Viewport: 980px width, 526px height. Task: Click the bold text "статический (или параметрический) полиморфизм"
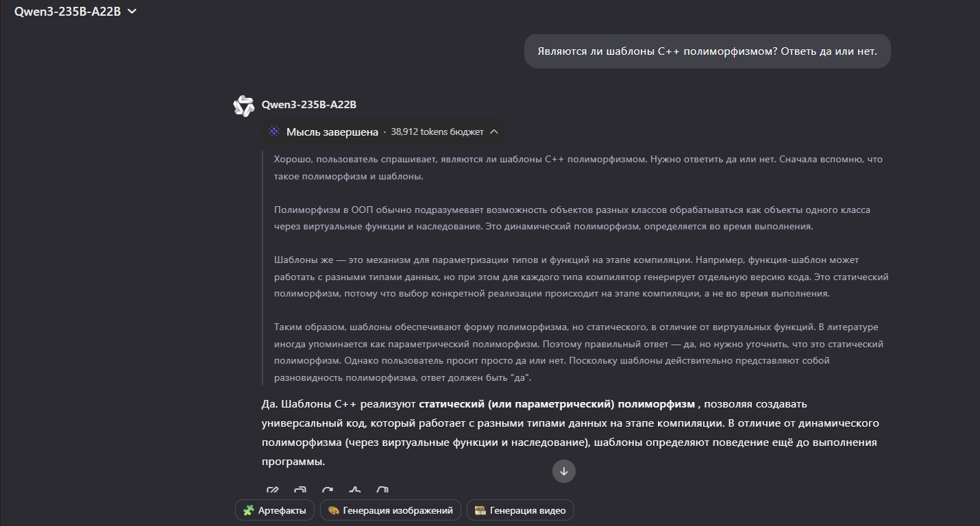pyautogui.click(x=556, y=404)
